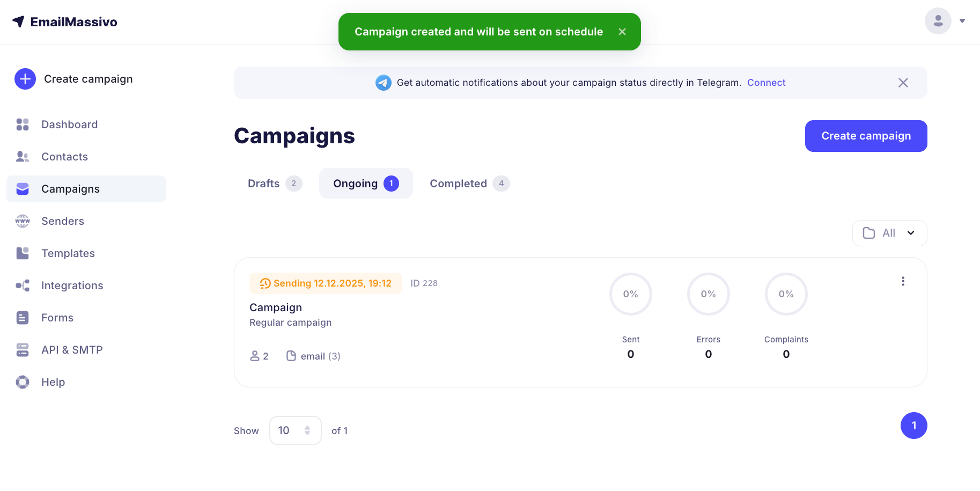980x491 pixels.
Task: Click the API & SMTP server icon
Action: click(x=23, y=350)
